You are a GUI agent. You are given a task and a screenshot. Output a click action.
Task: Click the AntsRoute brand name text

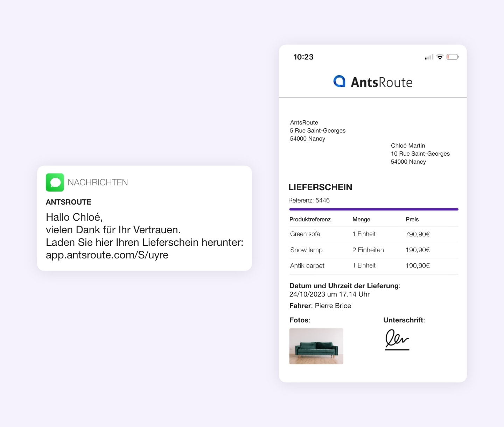(381, 83)
